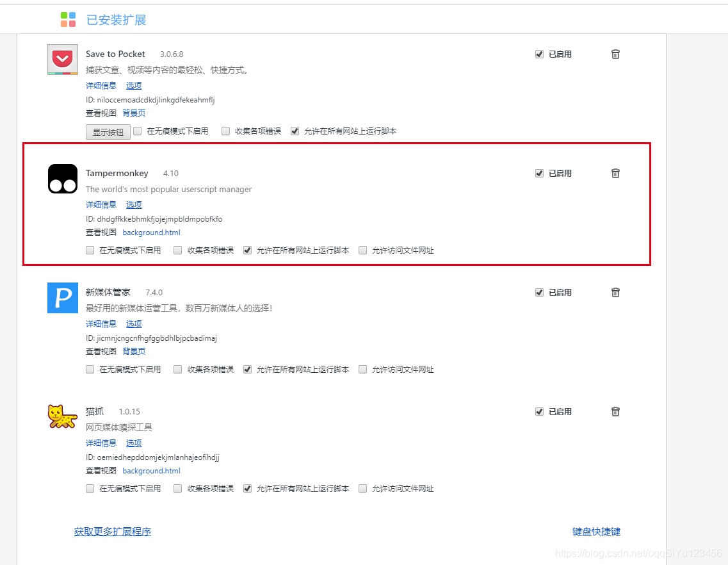Open 键盘快捷键 link
This screenshot has height=565, width=728.
tap(597, 532)
